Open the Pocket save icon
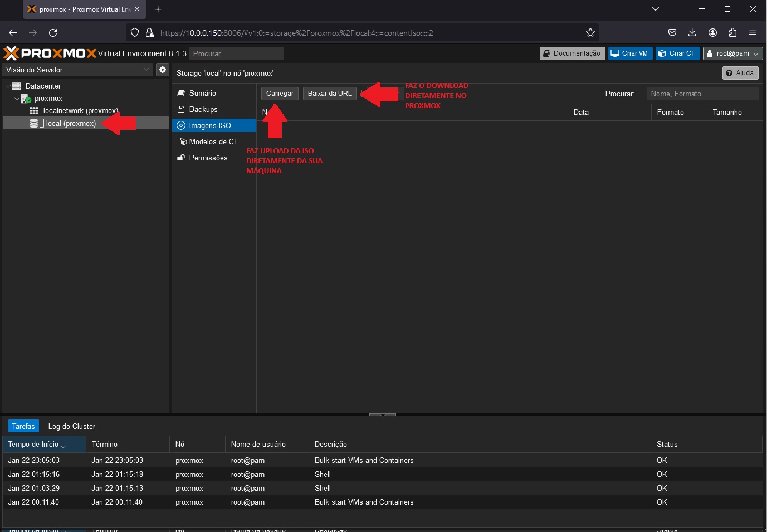The height and width of the screenshot is (532, 767). click(672, 33)
